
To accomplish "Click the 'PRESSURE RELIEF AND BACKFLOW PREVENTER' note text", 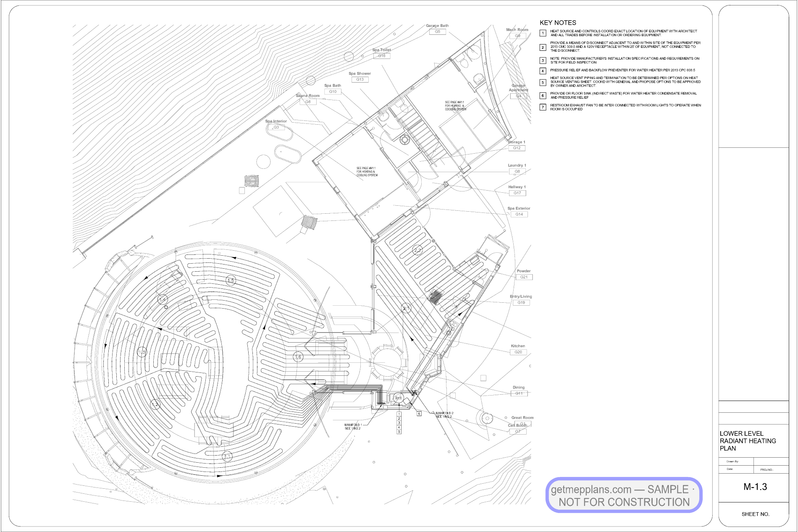I will pos(622,70).
